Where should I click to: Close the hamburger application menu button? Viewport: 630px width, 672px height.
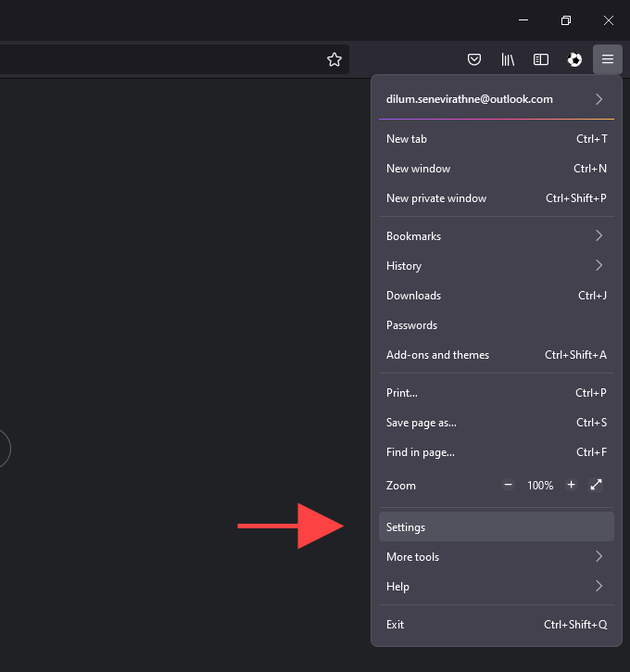tap(608, 59)
